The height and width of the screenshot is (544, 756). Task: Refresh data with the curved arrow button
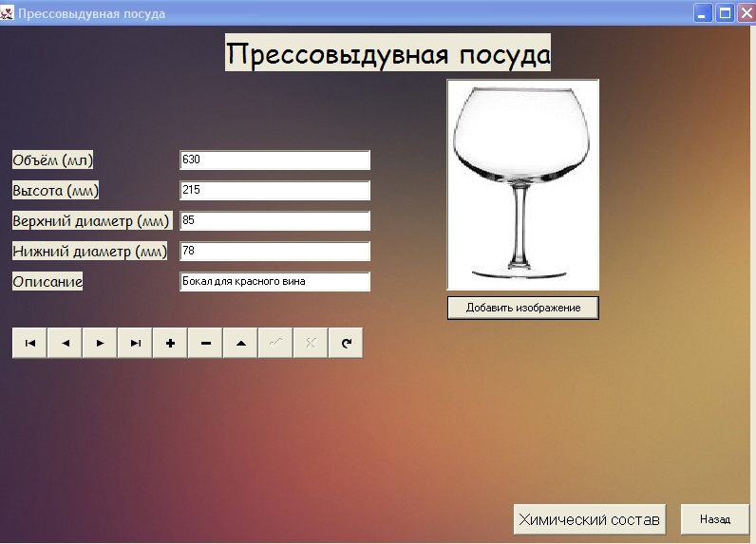[346, 343]
